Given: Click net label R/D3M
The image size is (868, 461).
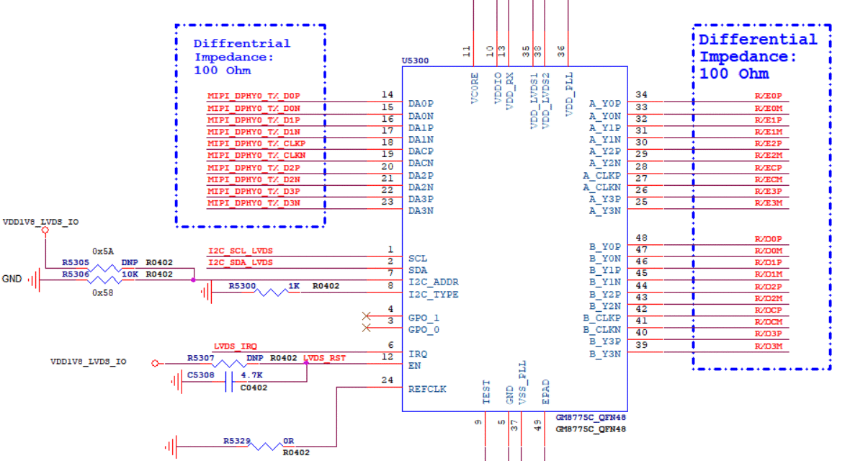Looking at the screenshot, I should (x=768, y=346).
